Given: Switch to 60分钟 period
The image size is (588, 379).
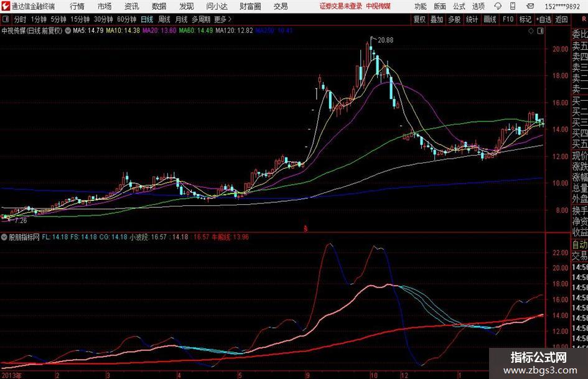Looking at the screenshot, I should coord(127,19).
